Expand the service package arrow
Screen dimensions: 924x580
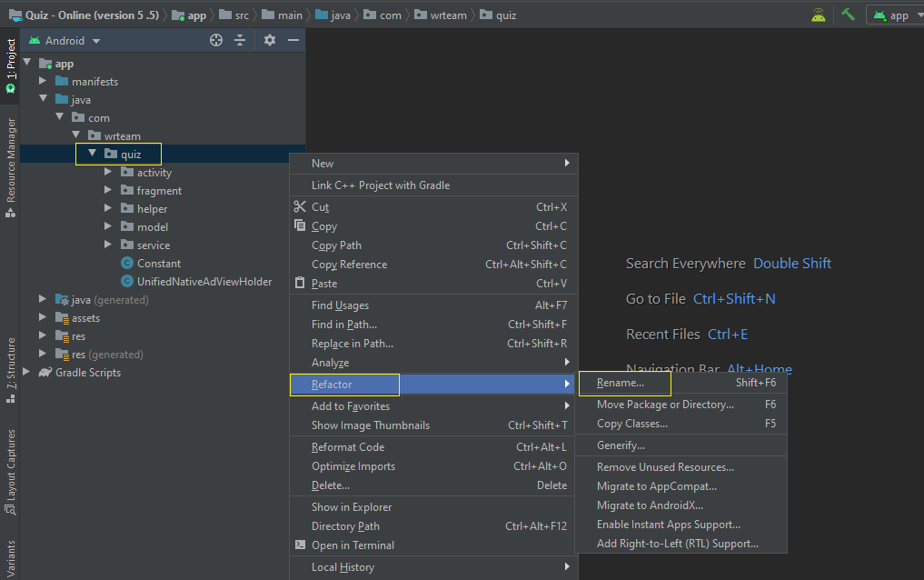coord(108,245)
